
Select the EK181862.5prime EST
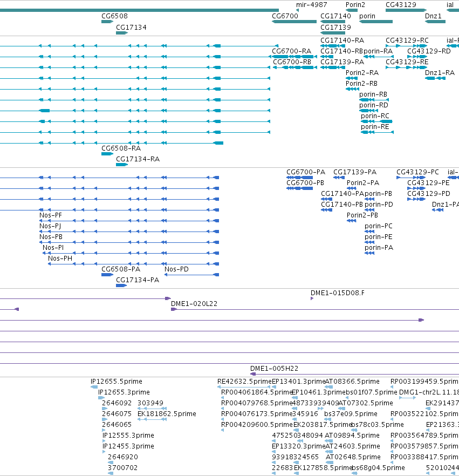pos(152,419)
